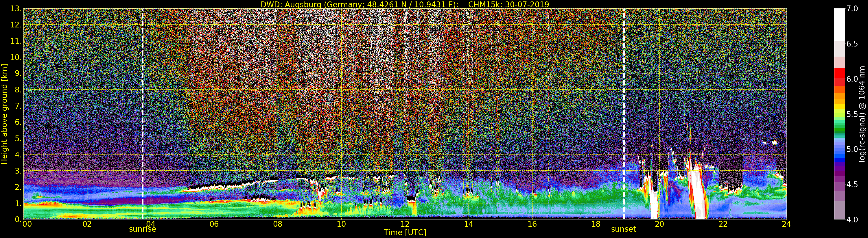Click the white precipitation streak near 20 UTC
The image size is (868, 238).
[654, 205]
